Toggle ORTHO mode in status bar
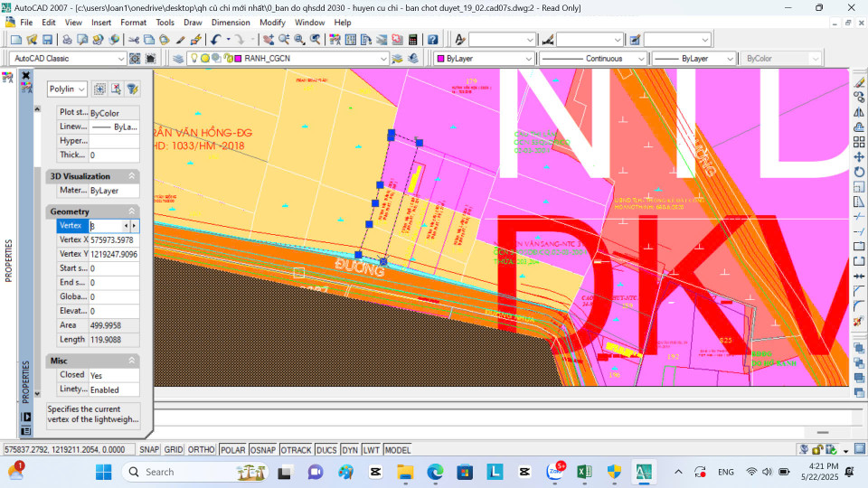Screen dimensions: 868x488 tap(201, 450)
